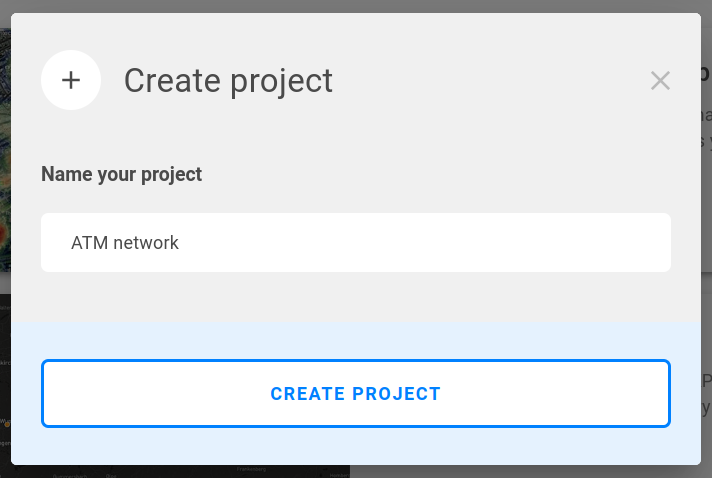Click the "ATM network" text in field
The width and height of the screenshot is (712, 478).
(x=125, y=242)
